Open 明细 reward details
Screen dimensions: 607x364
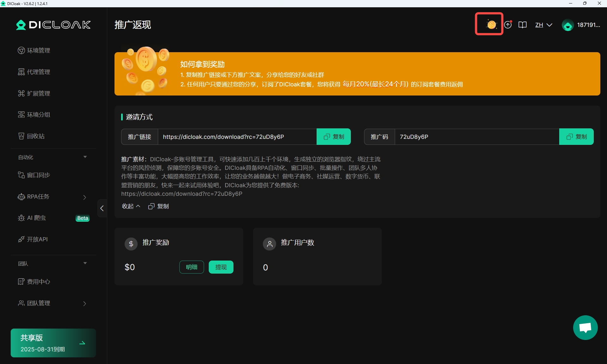(192, 267)
